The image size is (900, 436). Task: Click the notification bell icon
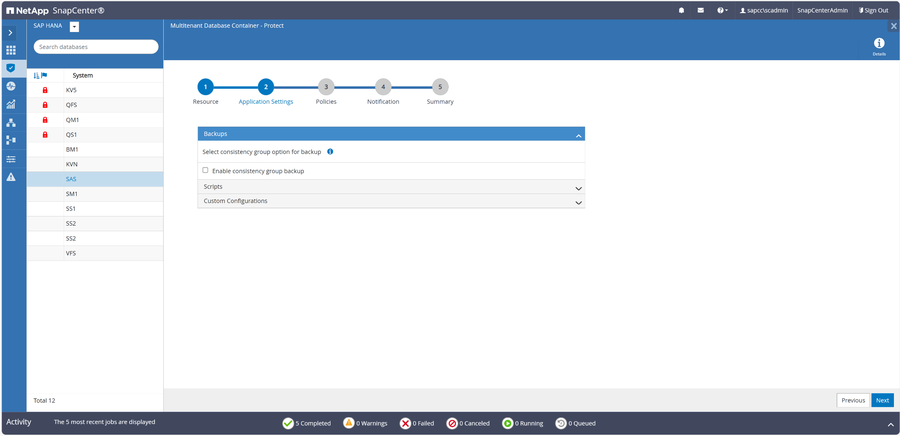pos(681,10)
